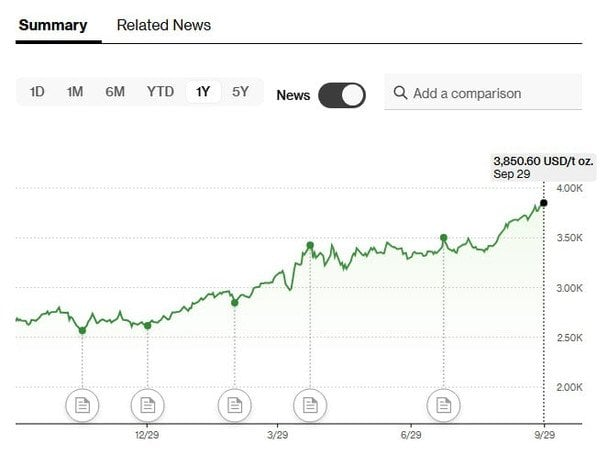This screenshot has height=455, width=608.
Task: Select the 1Y time range
Action: click(x=203, y=92)
